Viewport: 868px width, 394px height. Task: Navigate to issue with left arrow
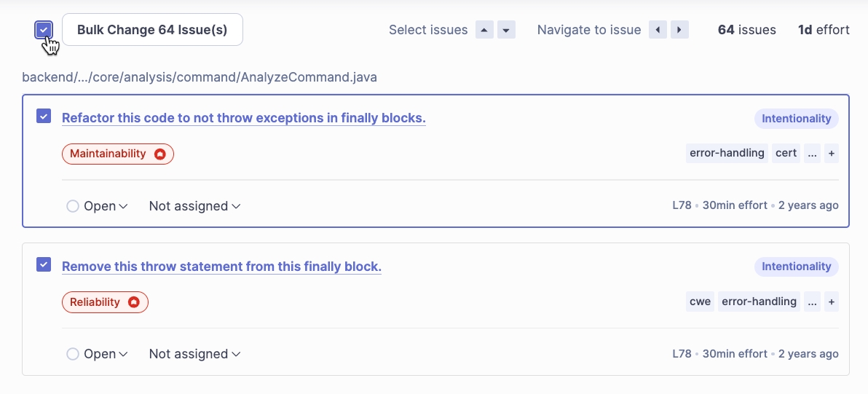[x=658, y=30]
